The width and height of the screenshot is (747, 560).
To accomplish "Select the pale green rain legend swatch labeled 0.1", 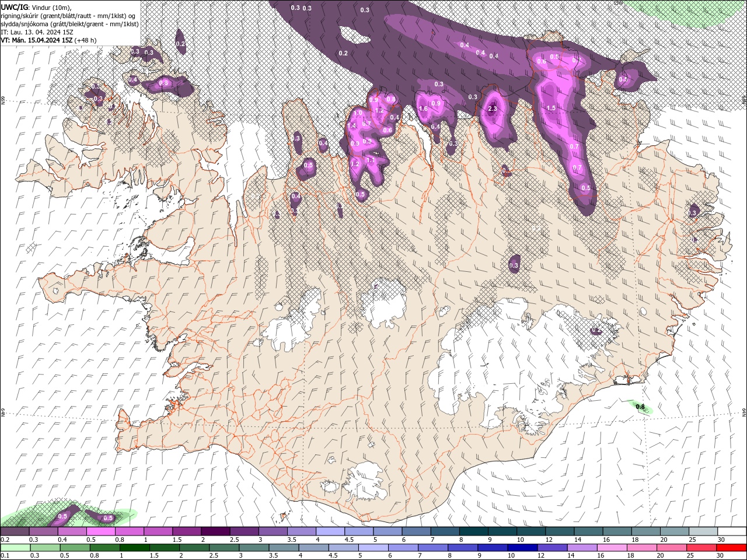I will tap(15, 548).
